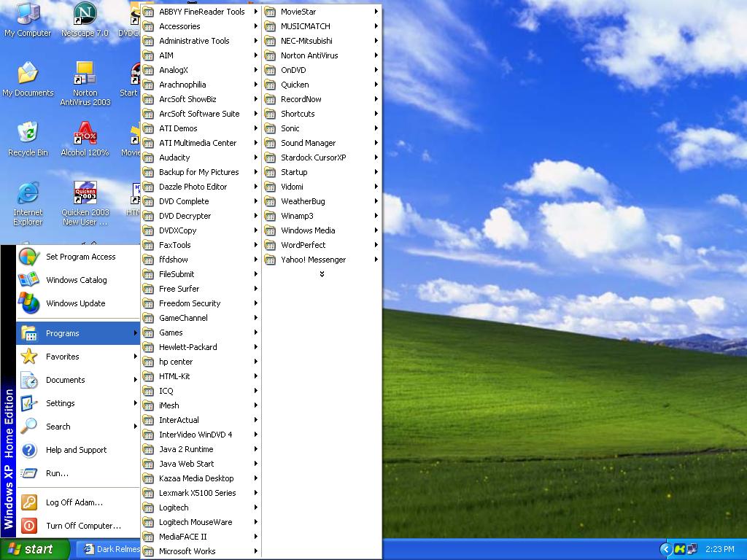Open the Games program group
Viewport: 747px width, 560px height.
coord(201,332)
